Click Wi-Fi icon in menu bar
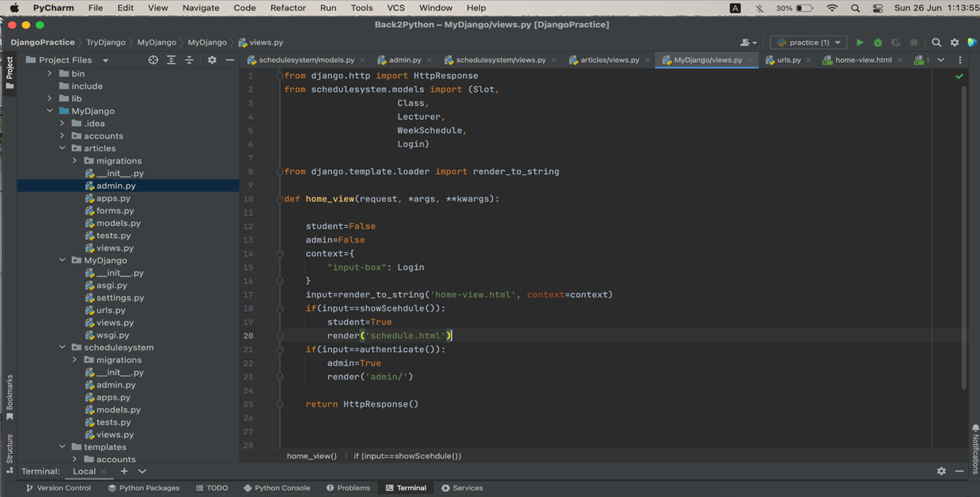The width and height of the screenshot is (980, 497). coord(832,8)
